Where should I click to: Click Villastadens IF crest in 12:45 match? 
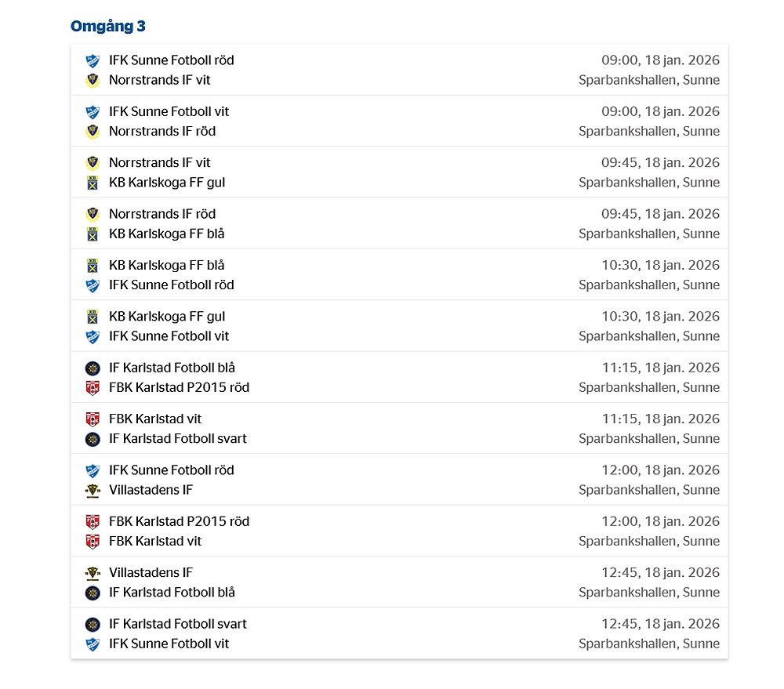click(93, 573)
